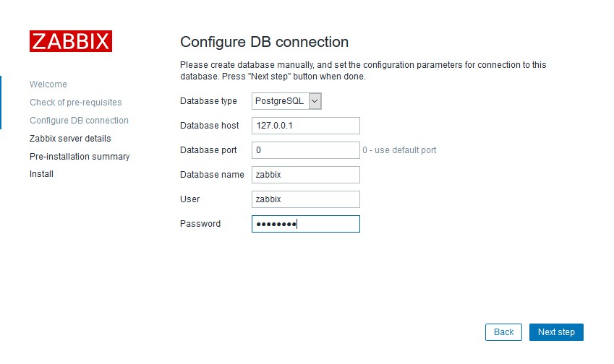Click the Database name text box

[x=305, y=175]
